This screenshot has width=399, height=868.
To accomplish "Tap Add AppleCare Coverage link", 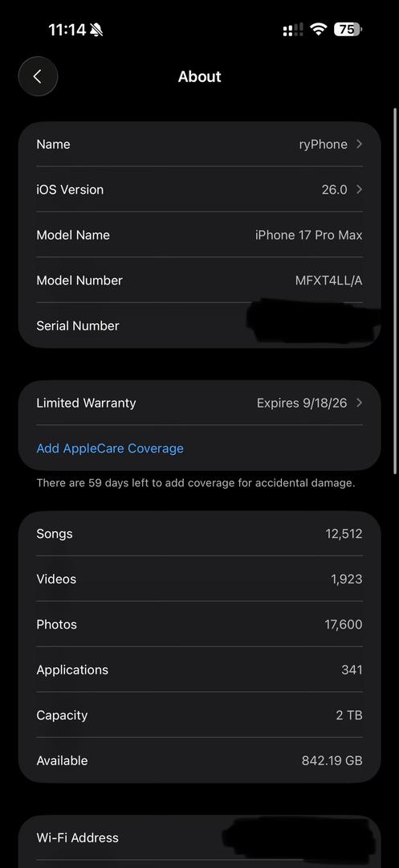I will point(110,448).
